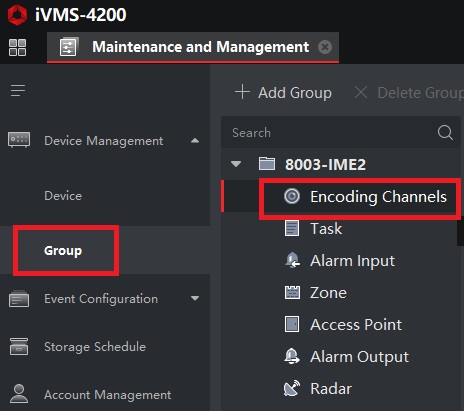Collapse Device Management with up arrow
464x411 pixels.
coord(195,141)
